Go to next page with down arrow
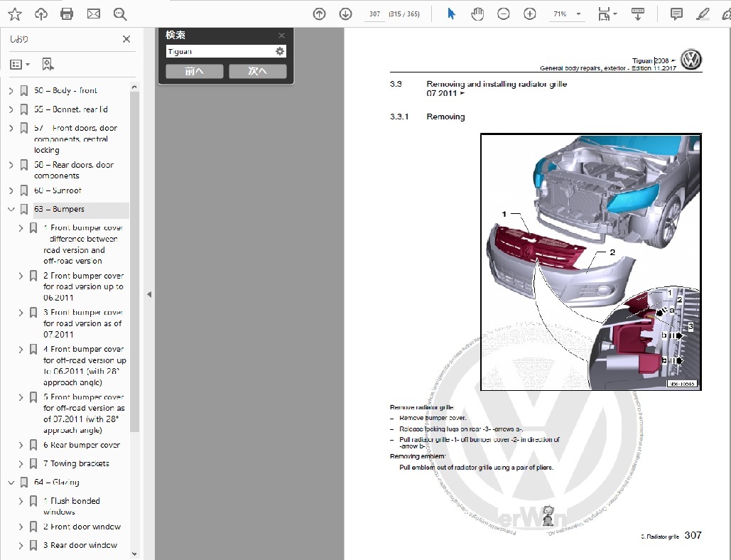This screenshot has width=731, height=560. 345,14
